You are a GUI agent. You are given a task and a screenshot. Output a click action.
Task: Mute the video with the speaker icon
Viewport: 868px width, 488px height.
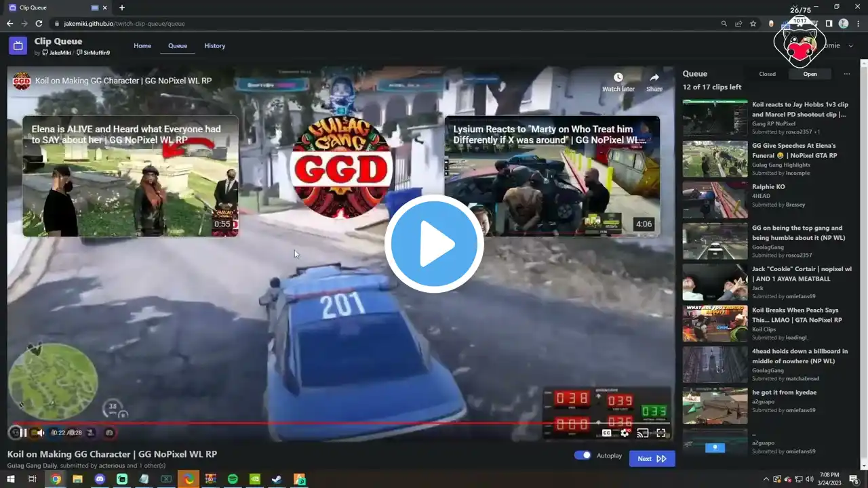41,432
